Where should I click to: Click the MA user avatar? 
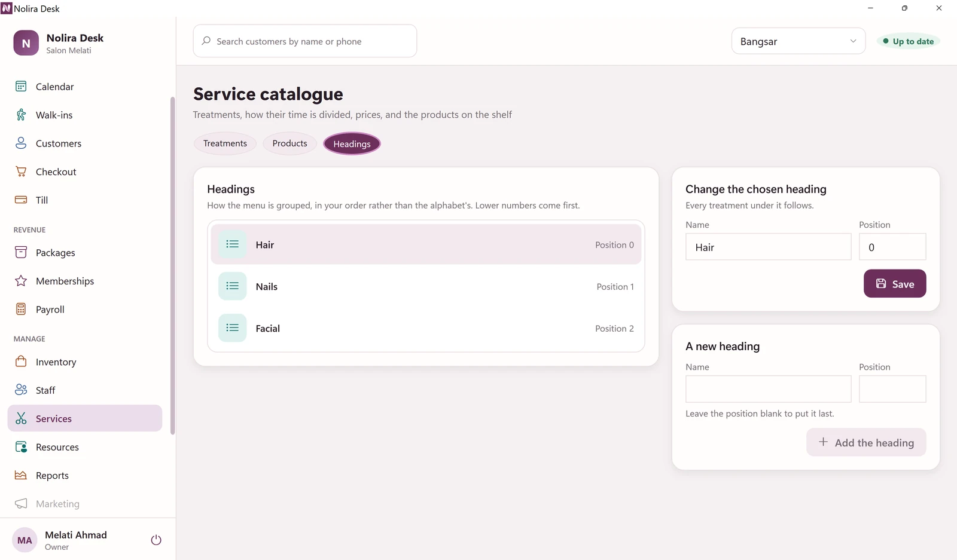click(x=25, y=540)
